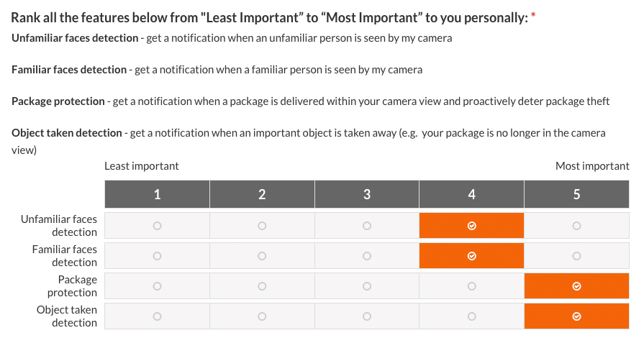Rate Object taken detection as 3
The height and width of the screenshot is (338, 644).
click(x=367, y=316)
